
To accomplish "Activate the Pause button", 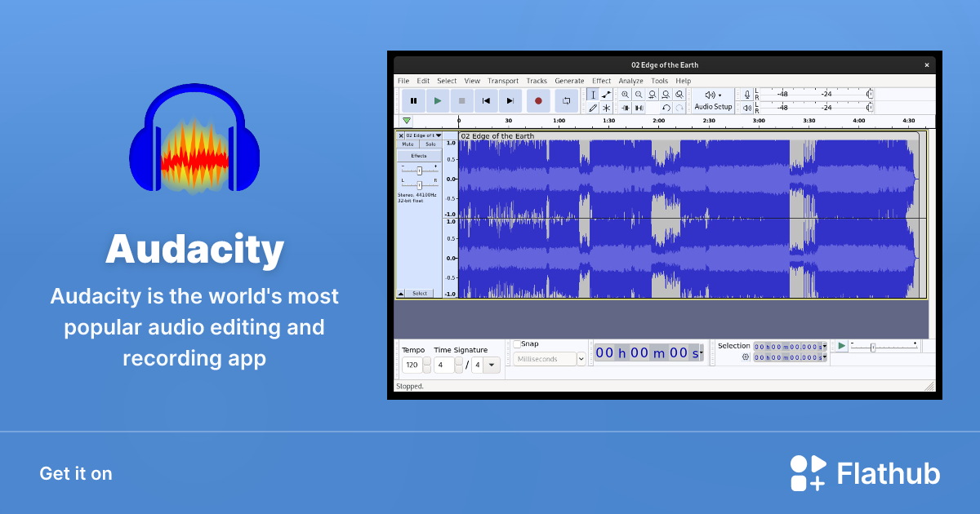I will point(413,100).
